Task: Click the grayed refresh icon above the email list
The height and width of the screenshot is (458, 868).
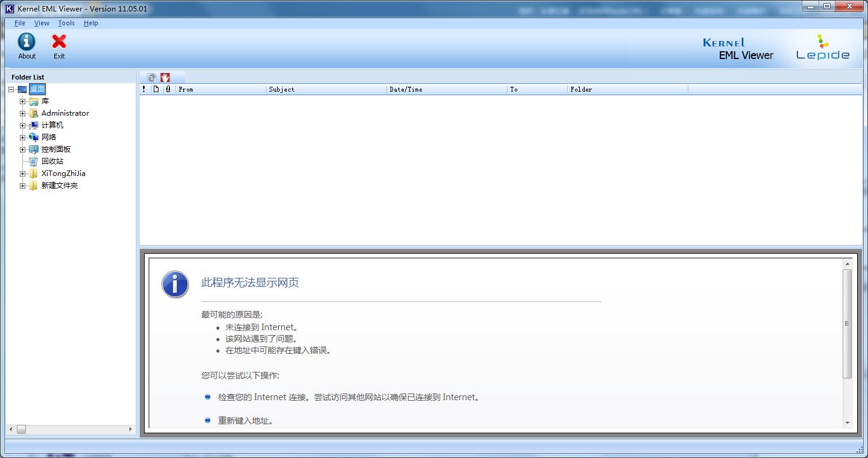Action: [152, 77]
